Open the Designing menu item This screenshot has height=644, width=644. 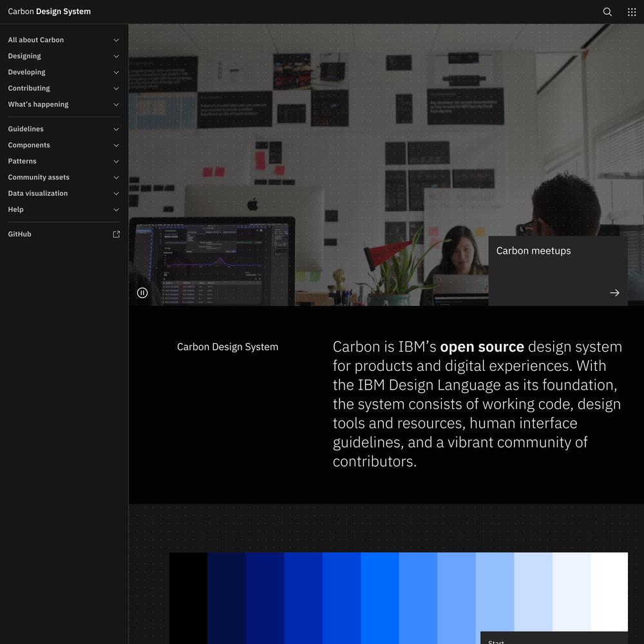click(64, 56)
